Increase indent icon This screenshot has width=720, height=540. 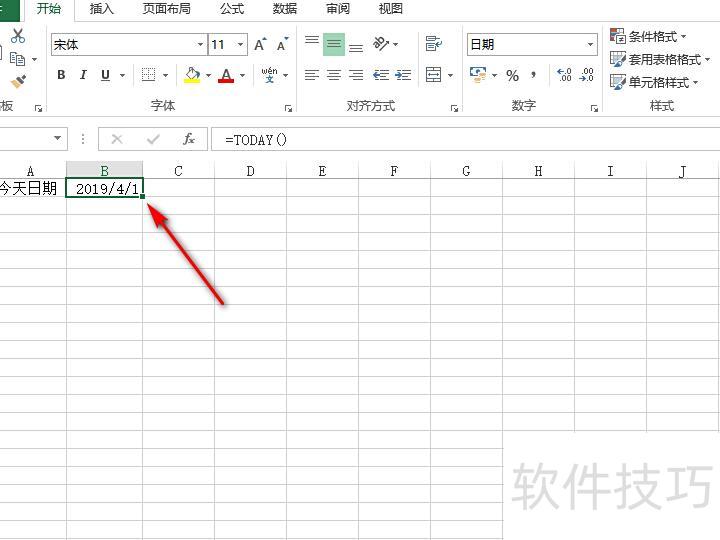[403, 75]
